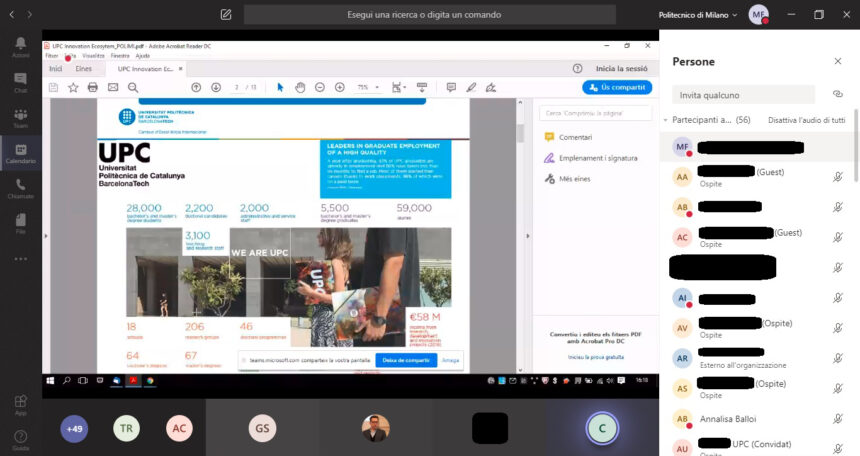860x456 pixels.
Task: Click the Windows Start button in shared taskbar
Action: (50, 380)
